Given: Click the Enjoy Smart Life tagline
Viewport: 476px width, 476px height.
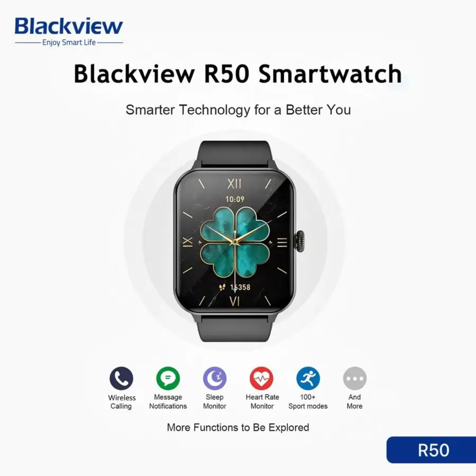Looking at the screenshot, I should point(69,42).
